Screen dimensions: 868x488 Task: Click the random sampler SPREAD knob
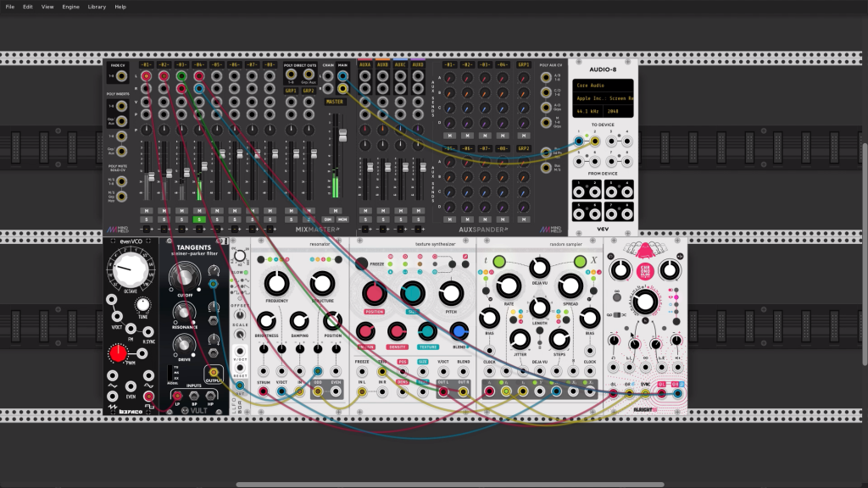coord(570,286)
